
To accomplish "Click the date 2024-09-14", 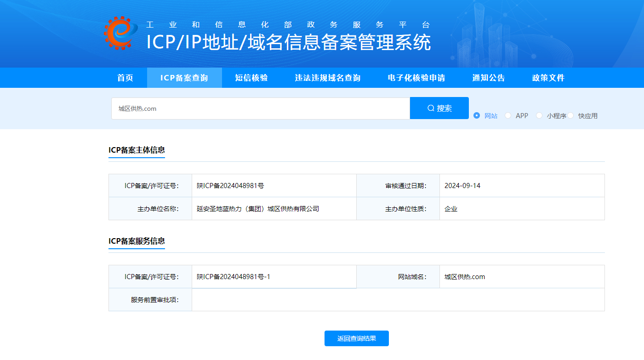I will [462, 186].
